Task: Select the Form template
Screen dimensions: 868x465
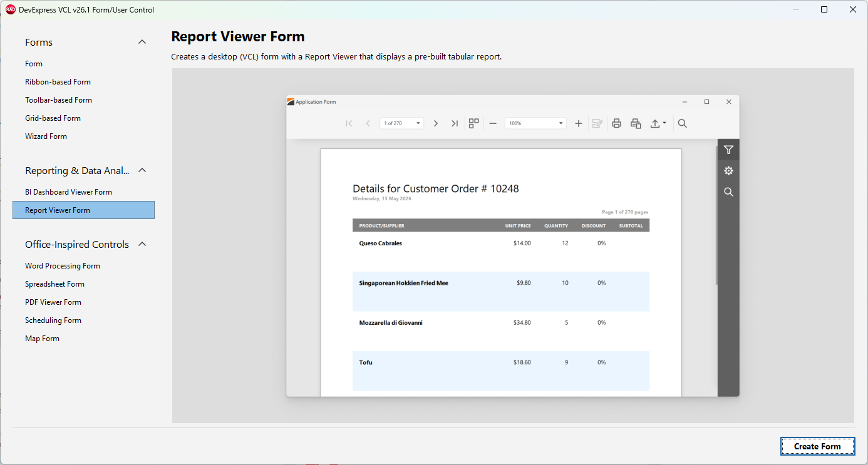Action: (x=83, y=64)
